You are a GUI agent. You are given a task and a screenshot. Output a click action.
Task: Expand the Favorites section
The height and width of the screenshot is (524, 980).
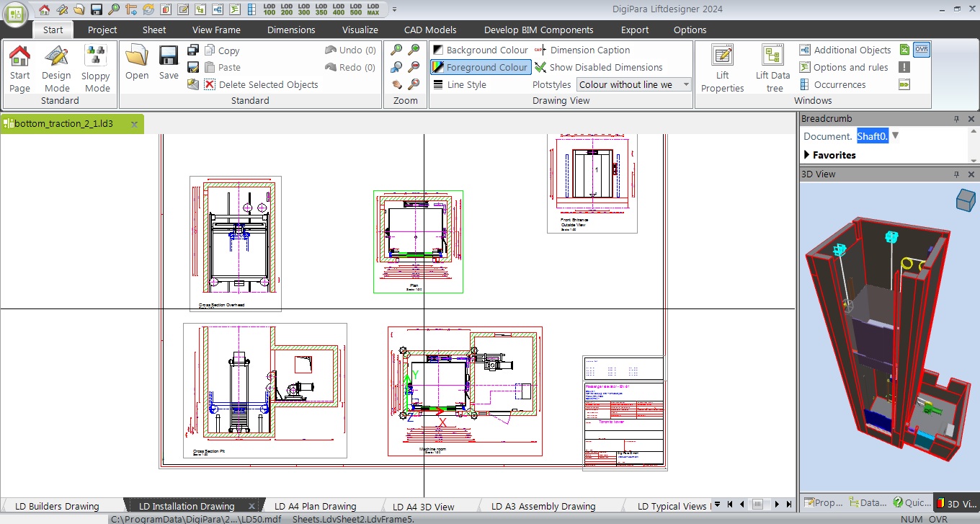click(807, 155)
